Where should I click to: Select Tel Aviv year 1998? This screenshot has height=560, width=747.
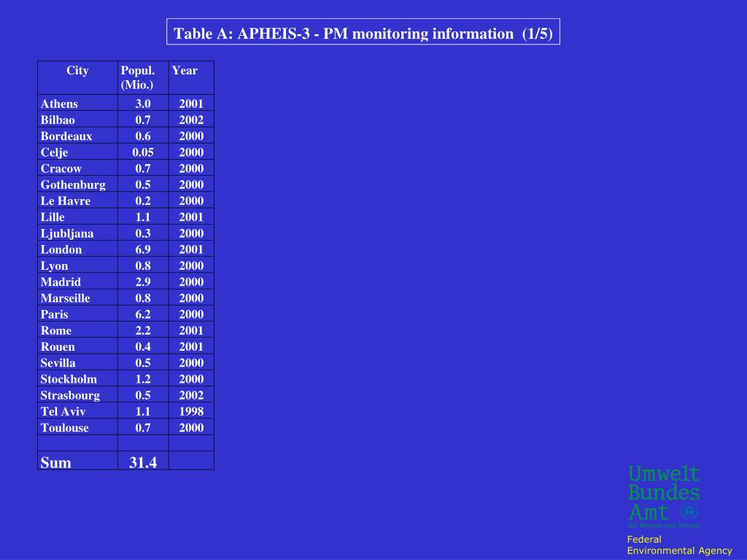tap(191, 411)
